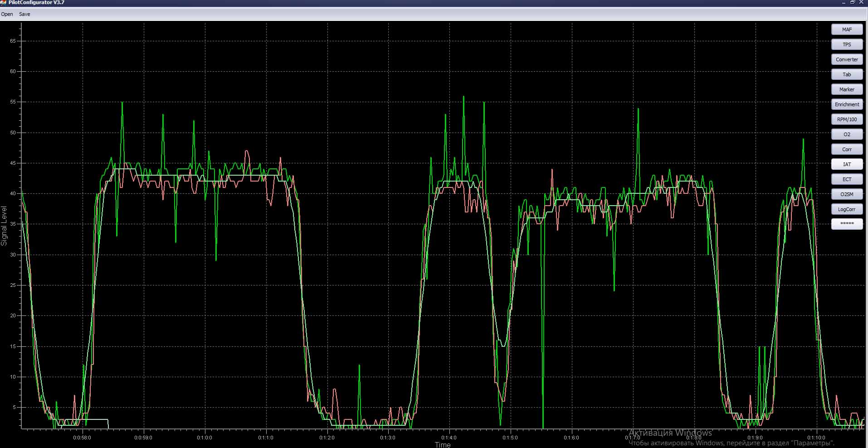This screenshot has height=448, width=868.
Task: Click the '0:1:10:0' time tick label
Action: [x=816, y=438]
